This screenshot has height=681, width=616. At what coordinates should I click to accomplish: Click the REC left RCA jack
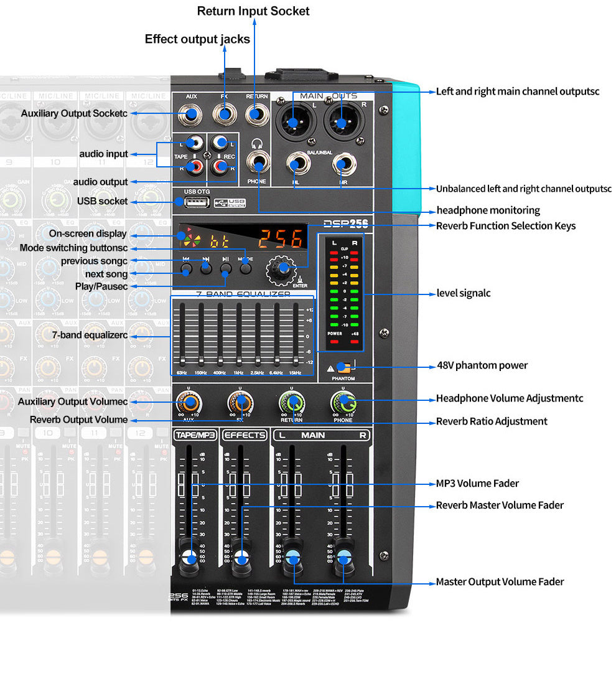[x=220, y=142]
